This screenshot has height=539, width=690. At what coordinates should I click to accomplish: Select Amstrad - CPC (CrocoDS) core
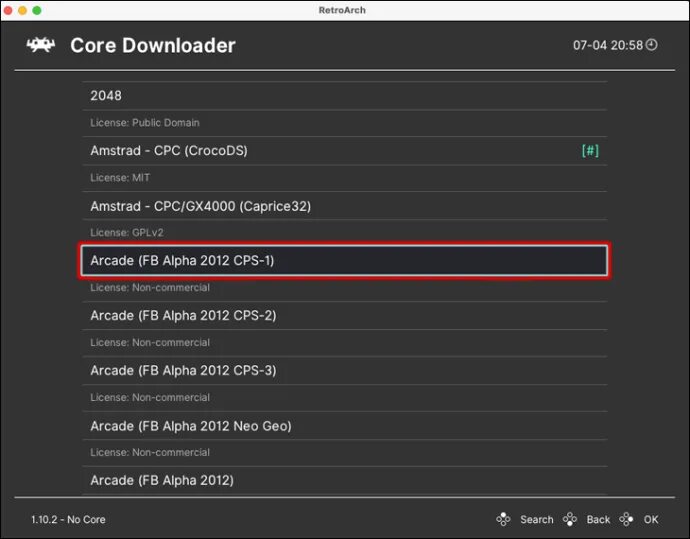(x=345, y=150)
